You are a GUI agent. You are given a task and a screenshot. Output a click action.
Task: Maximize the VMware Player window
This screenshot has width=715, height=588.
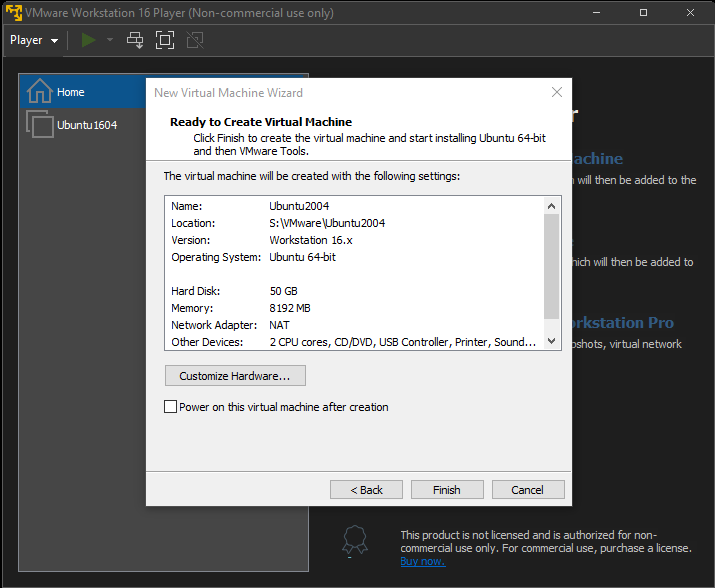[x=643, y=13]
